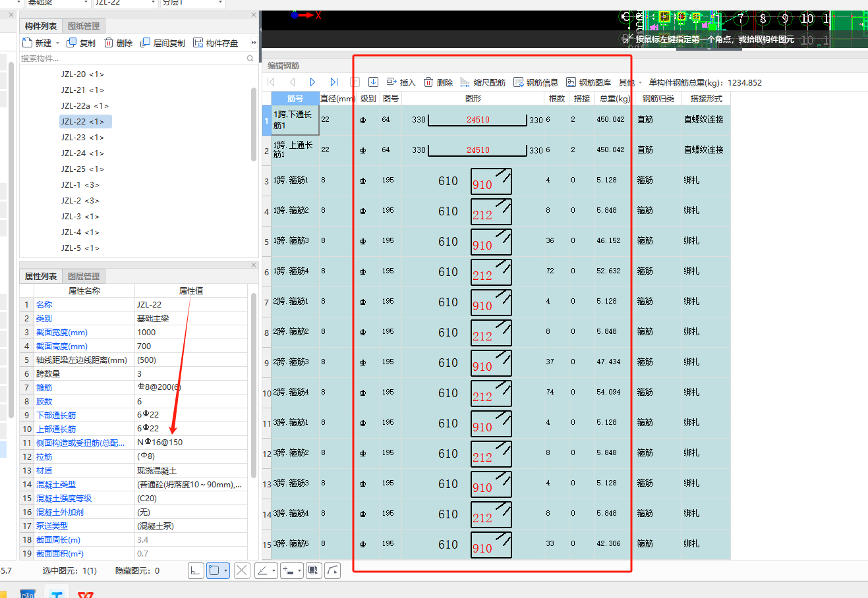This screenshot has width=868, height=598.
Task: Select the 1跨.箍筋1 row name
Action: (295, 180)
